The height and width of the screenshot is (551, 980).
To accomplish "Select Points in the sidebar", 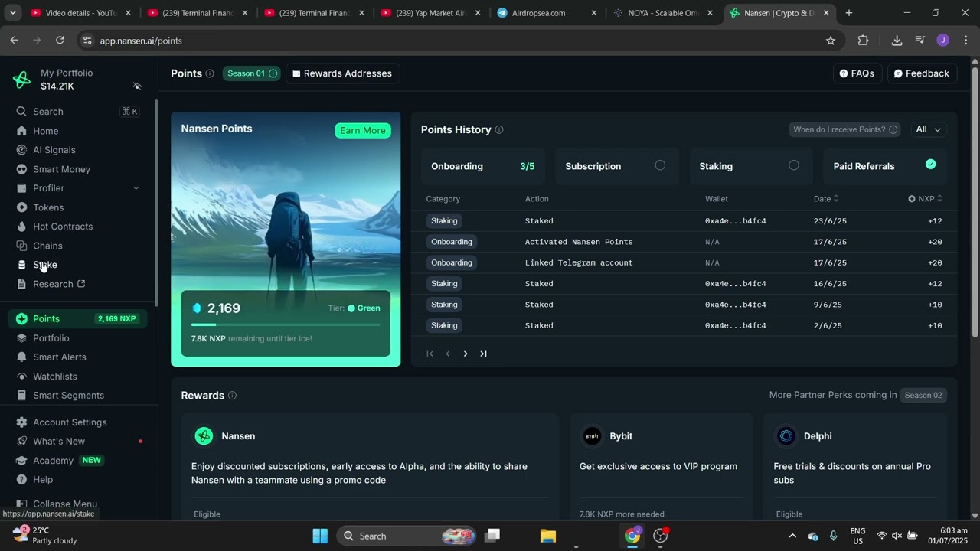I will (x=77, y=318).
